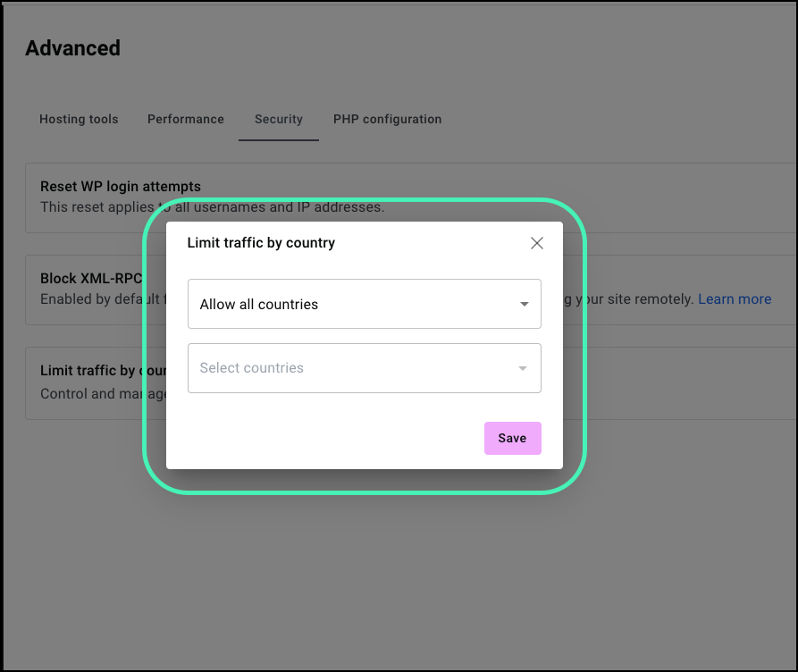
Task: Click the dialog title Limit traffic by country
Action: (261, 243)
